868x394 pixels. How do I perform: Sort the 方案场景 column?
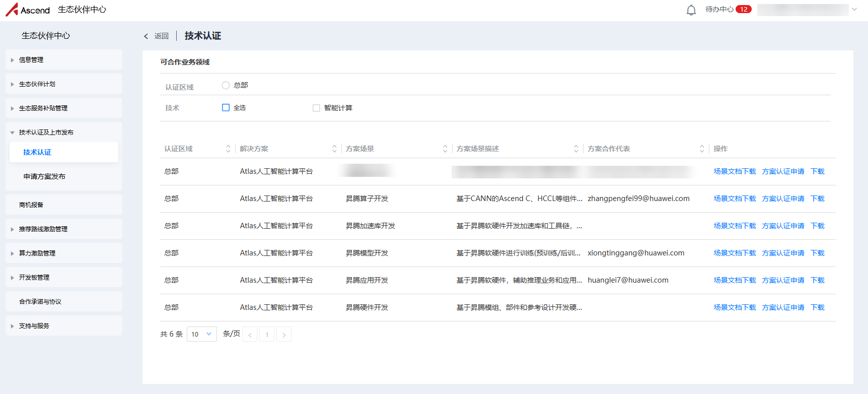[445, 149]
